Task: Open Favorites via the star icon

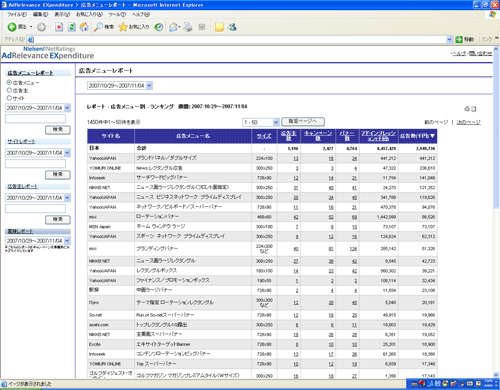Action: (x=134, y=27)
